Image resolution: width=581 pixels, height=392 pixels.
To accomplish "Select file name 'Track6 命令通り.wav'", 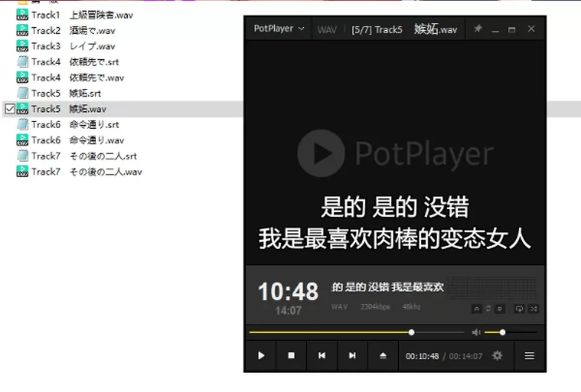I will coord(78,140).
